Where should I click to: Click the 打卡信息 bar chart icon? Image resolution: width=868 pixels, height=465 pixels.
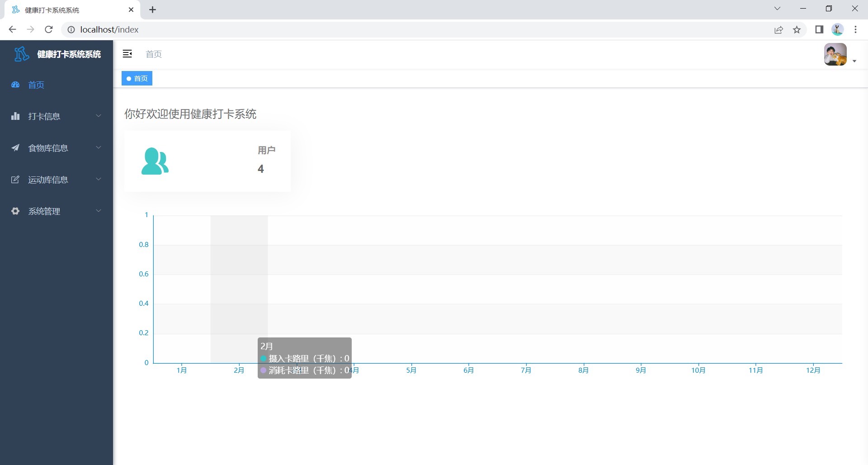point(15,116)
